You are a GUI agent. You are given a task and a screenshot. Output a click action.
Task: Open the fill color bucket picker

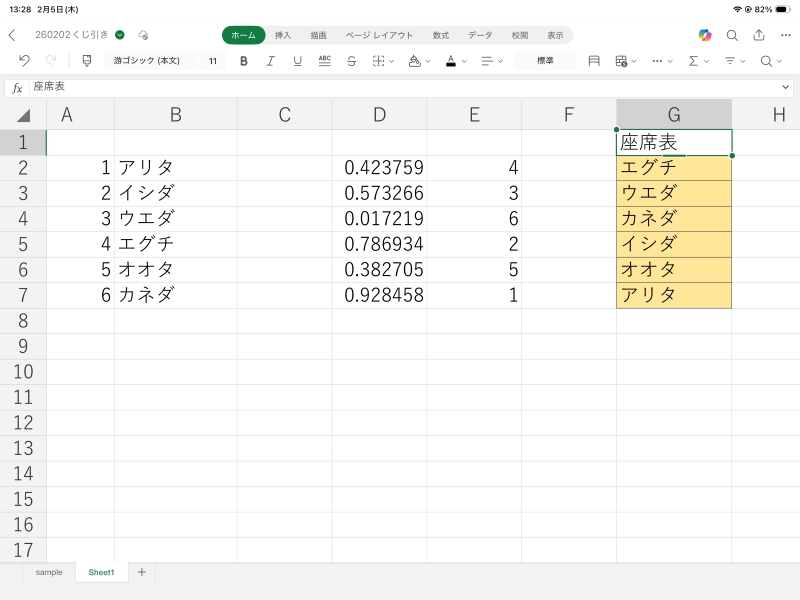tap(418, 61)
